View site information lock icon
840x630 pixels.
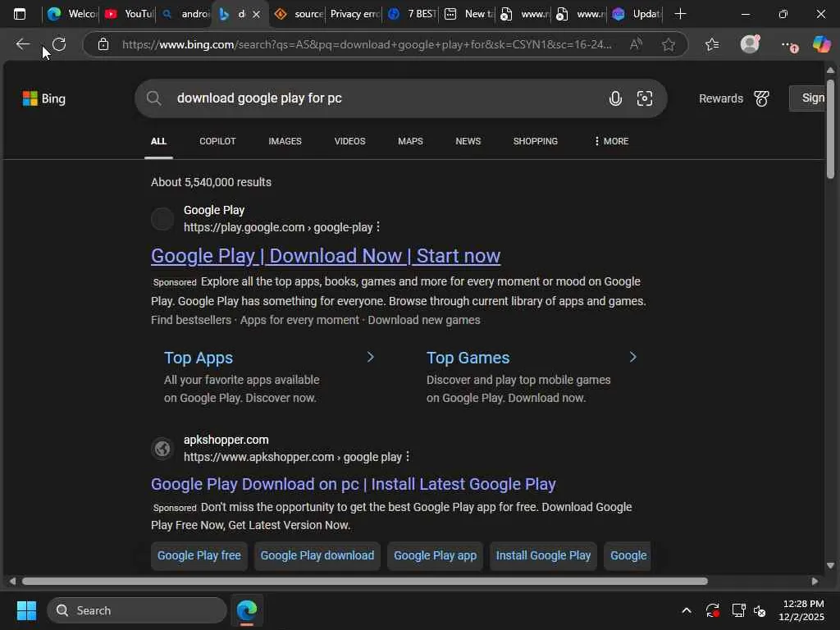pos(103,44)
